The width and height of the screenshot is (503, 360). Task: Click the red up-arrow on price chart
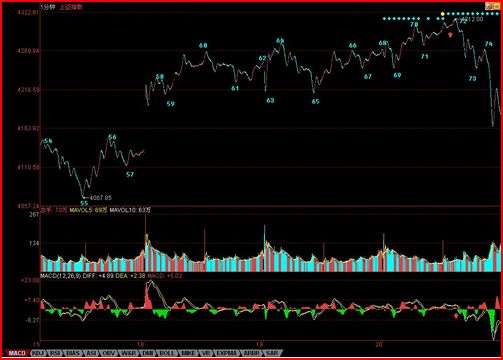[x=450, y=34]
